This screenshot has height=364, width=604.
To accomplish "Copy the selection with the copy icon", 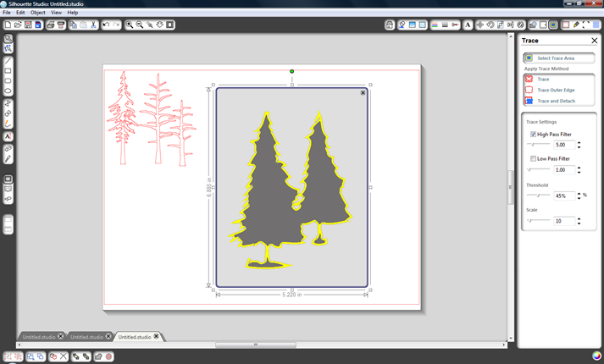I will point(73,25).
